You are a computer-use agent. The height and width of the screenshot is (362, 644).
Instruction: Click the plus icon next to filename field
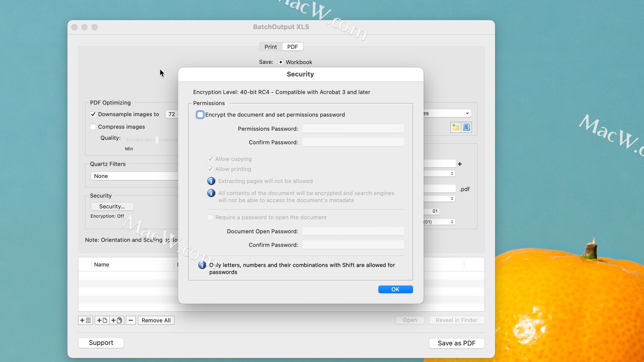[460, 164]
